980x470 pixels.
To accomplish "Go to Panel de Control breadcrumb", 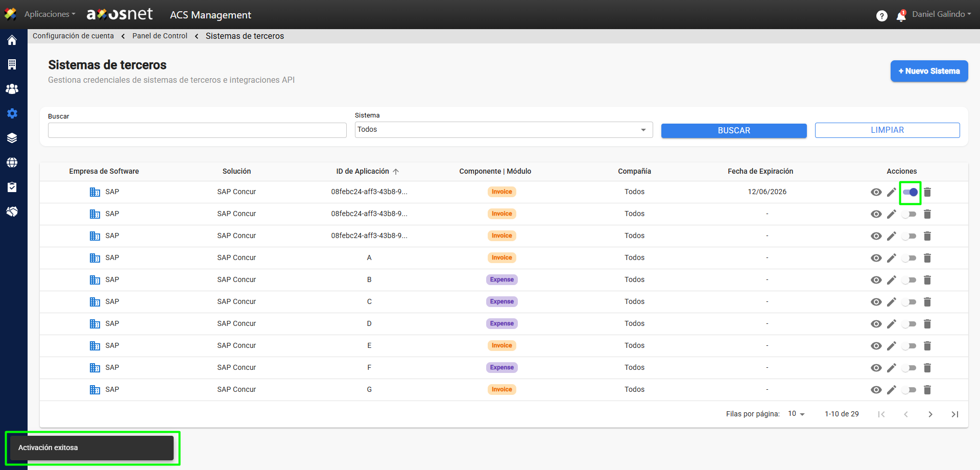I will click(160, 36).
